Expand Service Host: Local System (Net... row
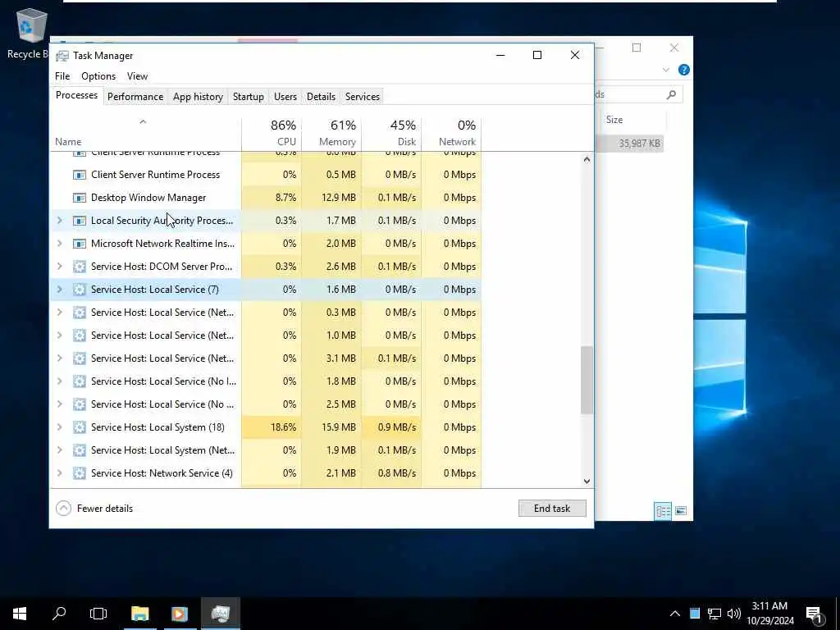Screen dimensions: 840x630 (59, 450)
